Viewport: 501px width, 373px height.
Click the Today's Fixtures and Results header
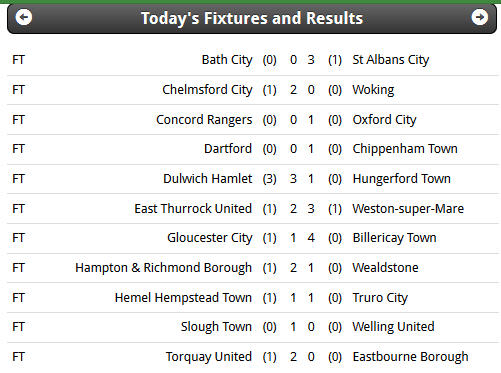[252, 18]
